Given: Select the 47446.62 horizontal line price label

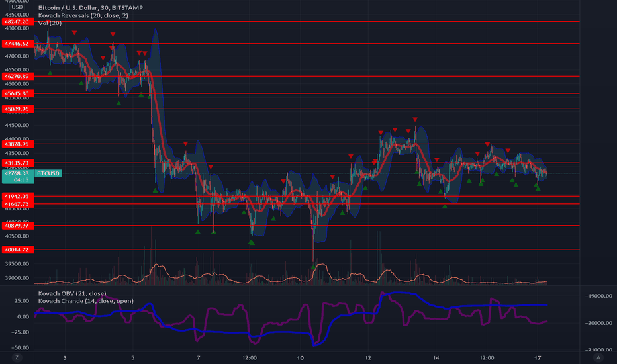Looking at the screenshot, I should coord(18,44).
